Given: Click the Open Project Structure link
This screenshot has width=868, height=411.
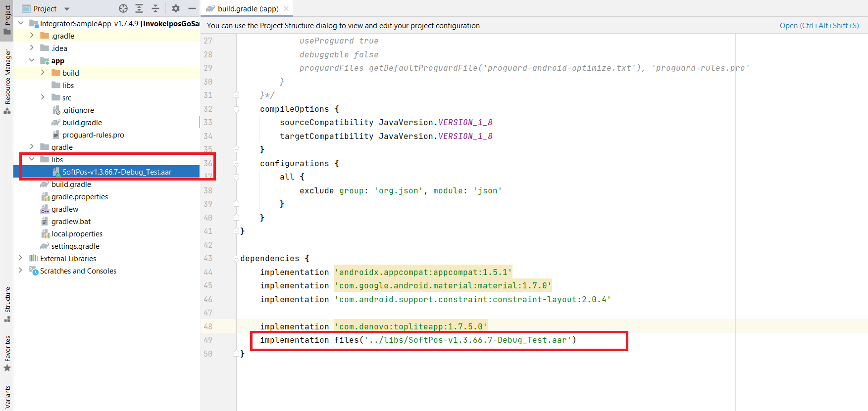Looking at the screenshot, I should pos(819,26).
